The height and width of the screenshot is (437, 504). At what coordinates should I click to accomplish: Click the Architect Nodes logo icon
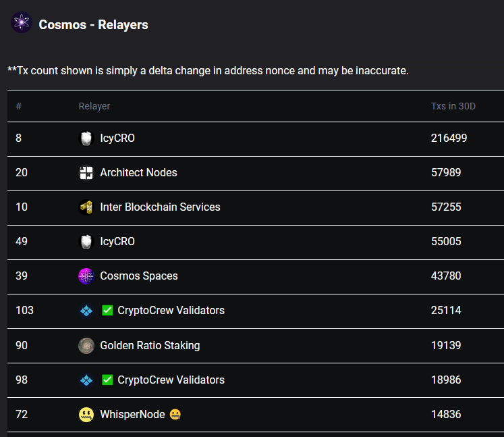pos(86,173)
